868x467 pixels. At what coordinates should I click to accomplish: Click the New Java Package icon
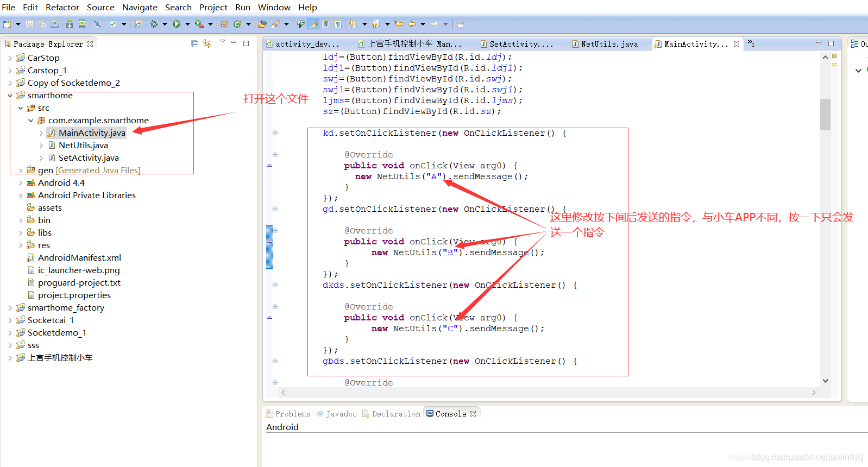[x=224, y=24]
